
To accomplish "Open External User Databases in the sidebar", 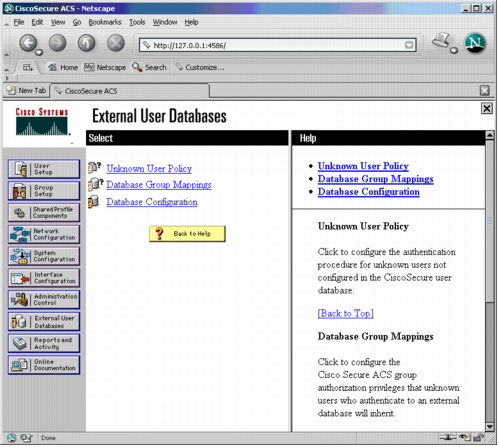I will [44, 322].
